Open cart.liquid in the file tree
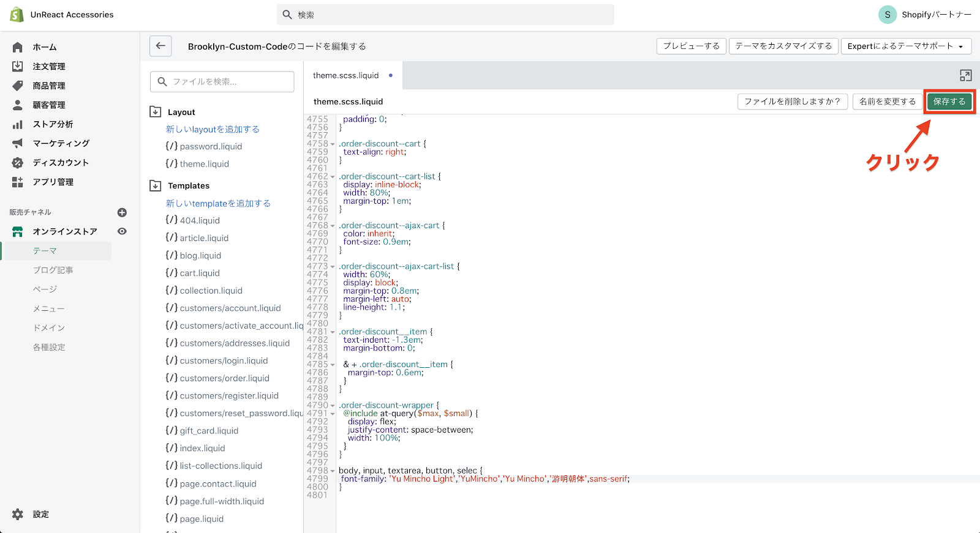Viewport: 980px width, 533px height. click(200, 273)
